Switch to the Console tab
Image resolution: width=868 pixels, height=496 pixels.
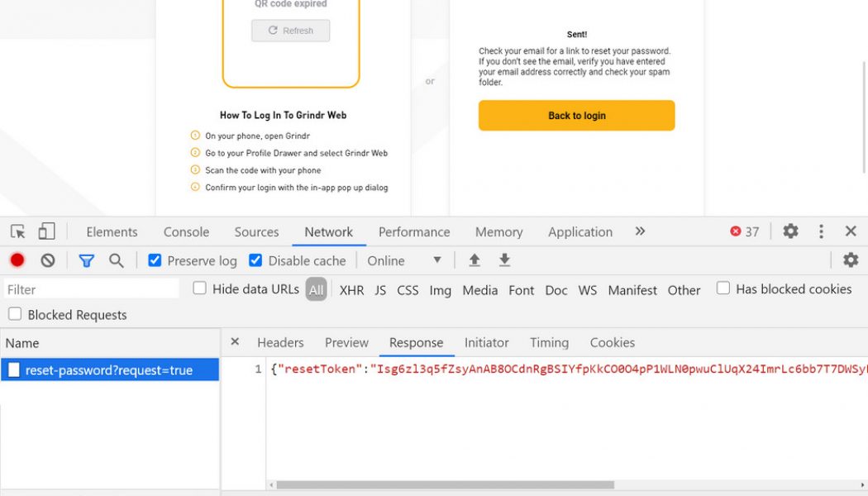[x=186, y=232]
